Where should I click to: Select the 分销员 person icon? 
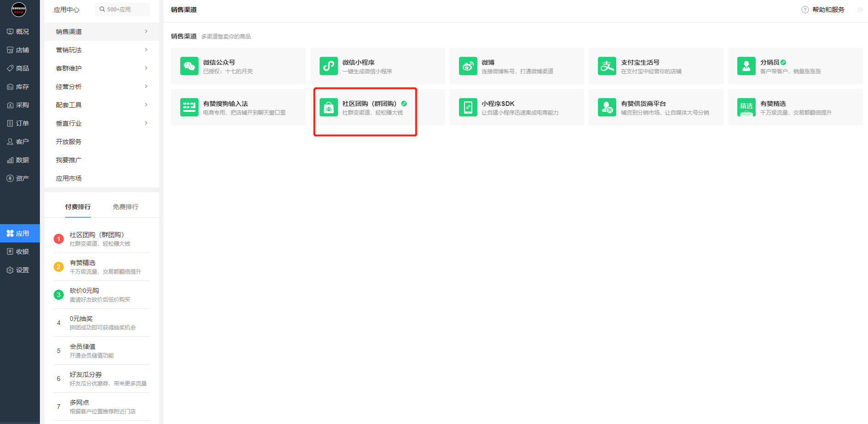[746, 66]
